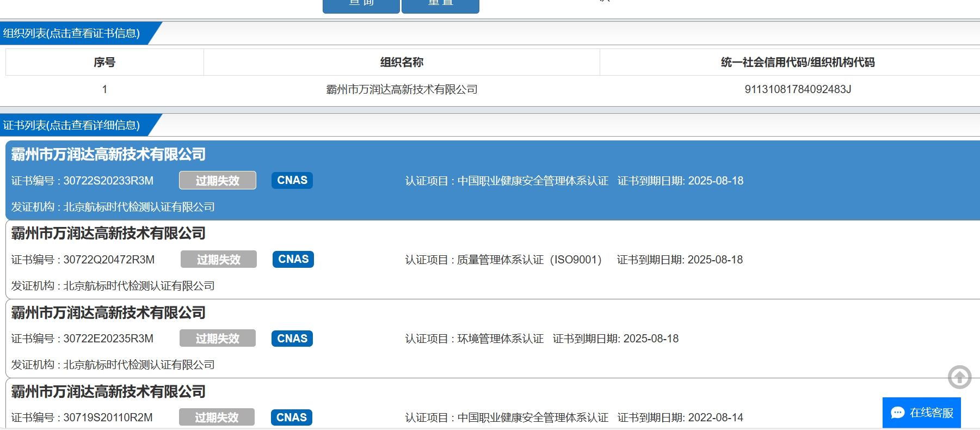
Task: Click 发证机构 line under certificate 30722E20235R3M
Action: click(x=113, y=365)
